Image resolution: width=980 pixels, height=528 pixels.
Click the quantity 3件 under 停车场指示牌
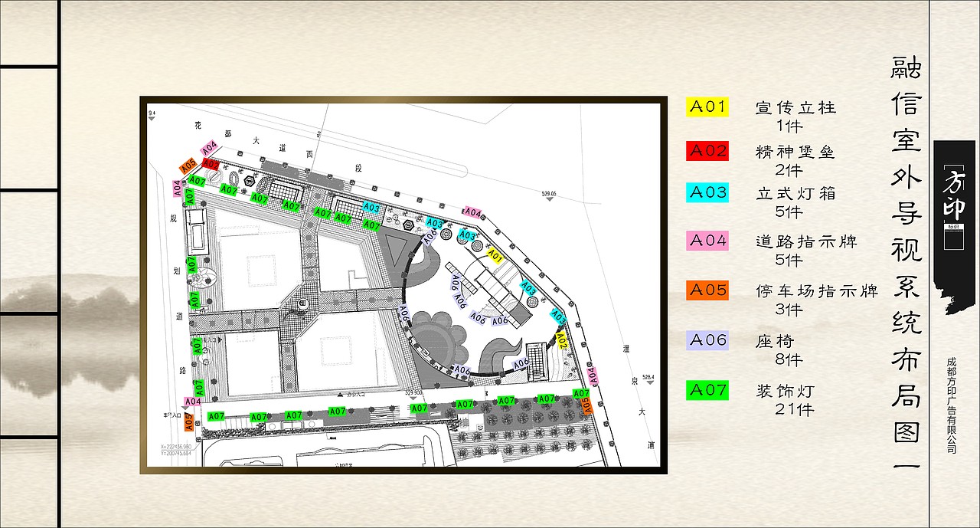(x=789, y=310)
